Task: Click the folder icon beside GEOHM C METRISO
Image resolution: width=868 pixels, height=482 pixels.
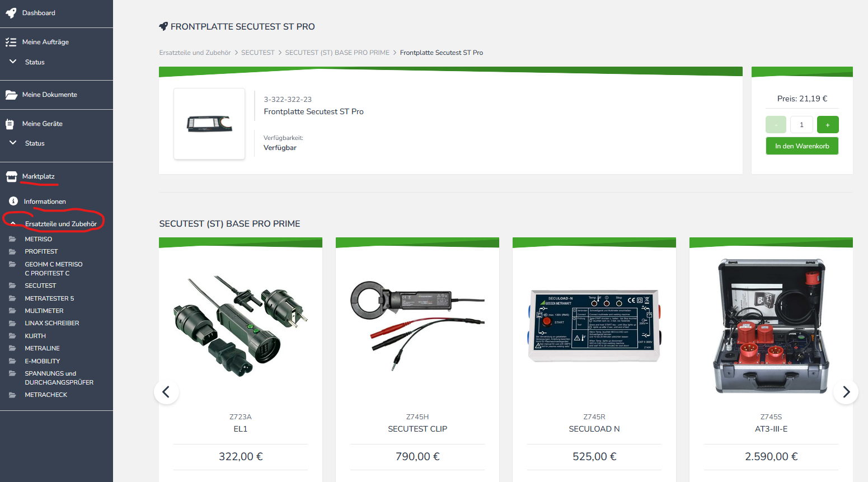Action: pos(12,264)
